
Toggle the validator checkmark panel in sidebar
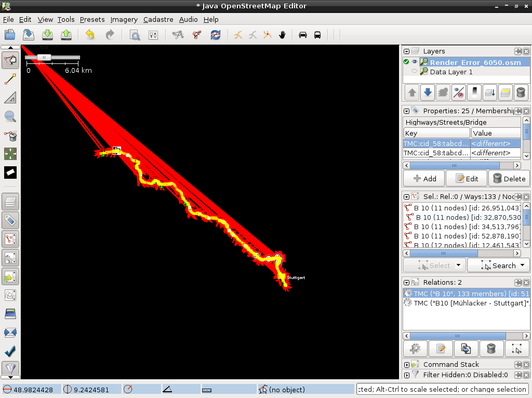[x=10, y=351]
